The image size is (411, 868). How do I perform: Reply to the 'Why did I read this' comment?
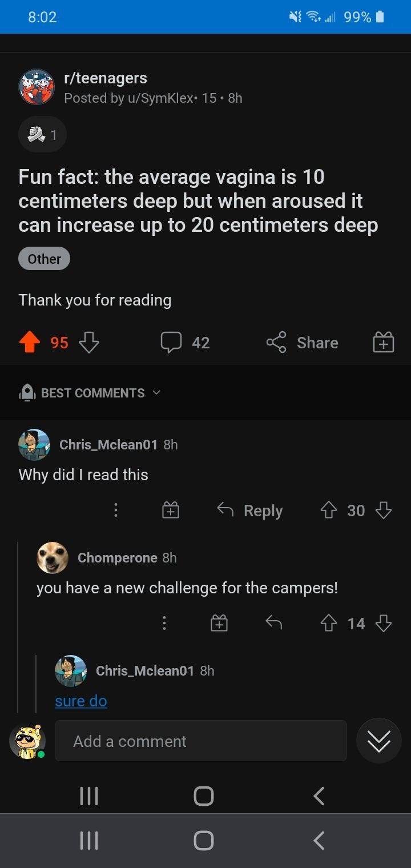point(250,510)
